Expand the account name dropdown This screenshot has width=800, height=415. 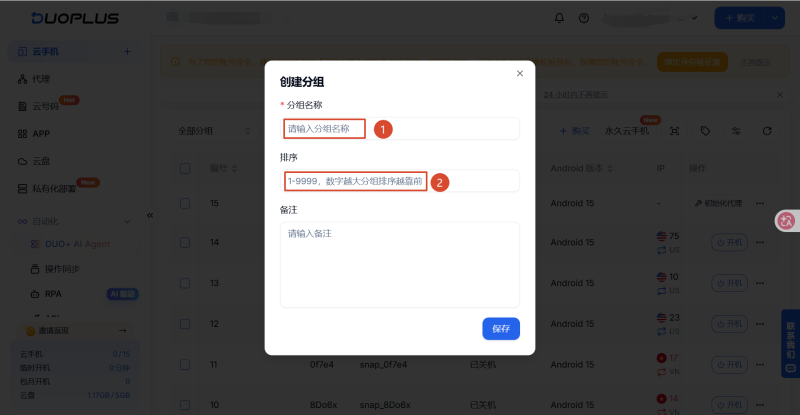(694, 18)
